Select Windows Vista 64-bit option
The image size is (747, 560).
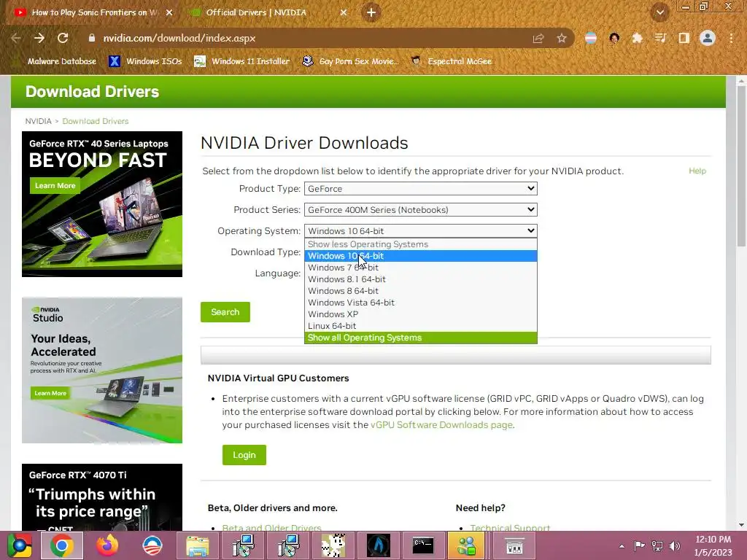point(421,303)
